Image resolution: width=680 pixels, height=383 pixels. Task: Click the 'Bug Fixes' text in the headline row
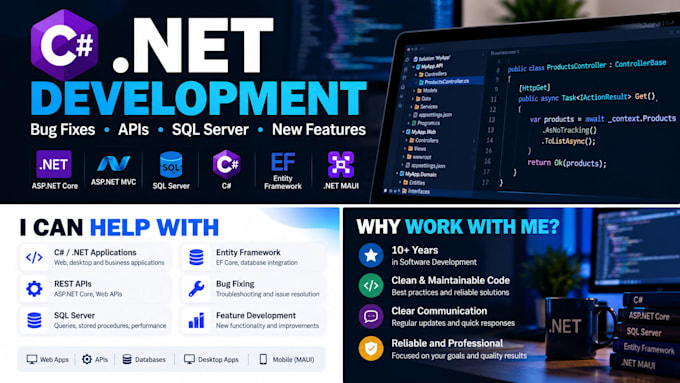tap(63, 130)
